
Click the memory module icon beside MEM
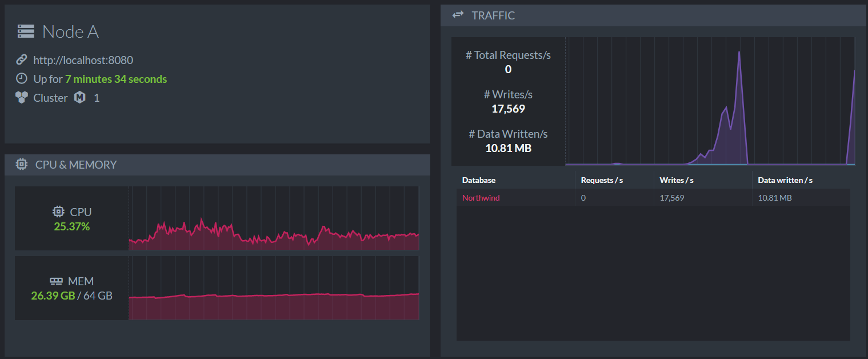[x=56, y=281]
